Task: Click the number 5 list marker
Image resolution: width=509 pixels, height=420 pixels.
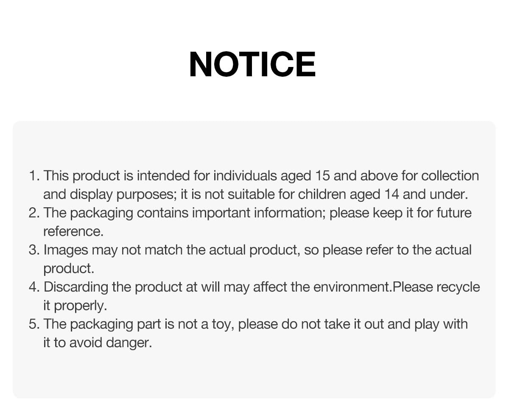Action: (34, 324)
